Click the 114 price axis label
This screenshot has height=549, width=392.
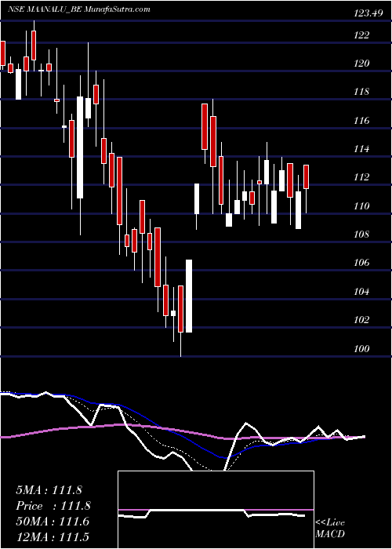click(362, 149)
